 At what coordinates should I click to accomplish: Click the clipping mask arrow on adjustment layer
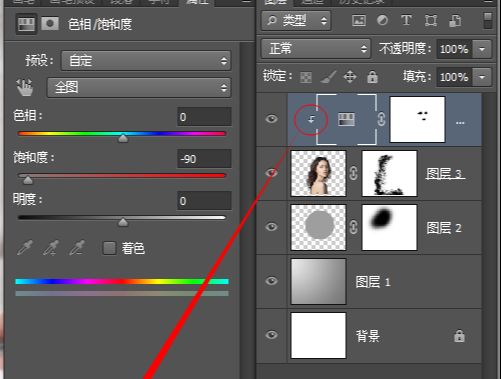coord(311,119)
